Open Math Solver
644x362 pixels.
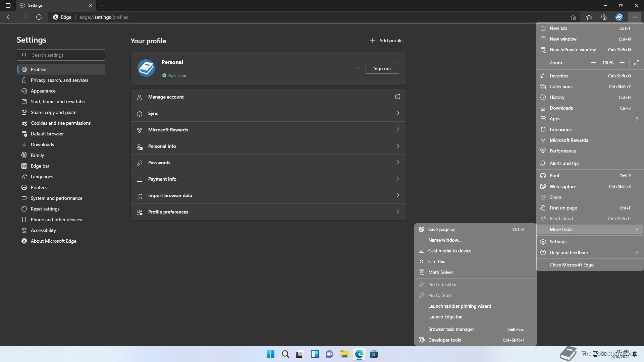click(x=476, y=272)
